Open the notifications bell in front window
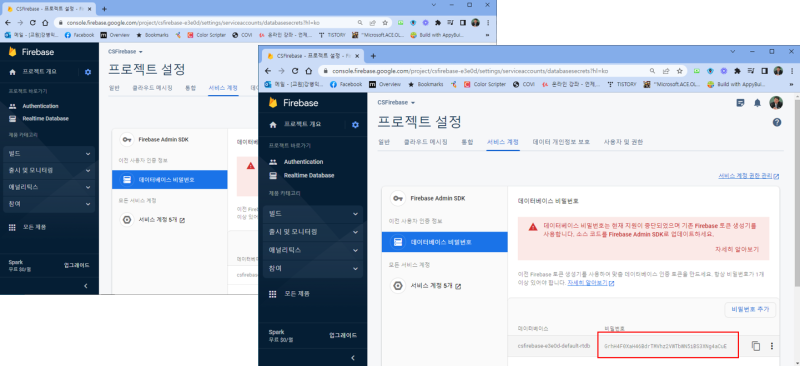Image resolution: width=800 pixels, height=366 pixels. tap(758, 103)
